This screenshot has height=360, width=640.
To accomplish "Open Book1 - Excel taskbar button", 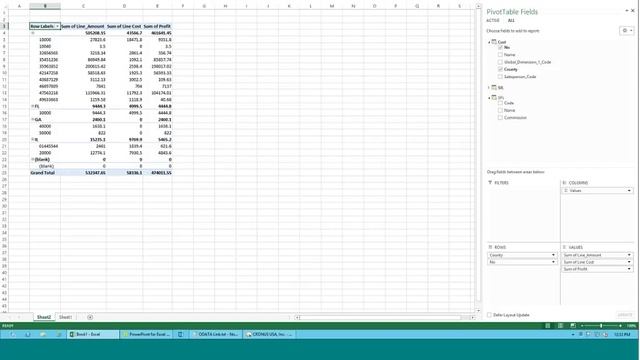I will (x=92, y=334).
